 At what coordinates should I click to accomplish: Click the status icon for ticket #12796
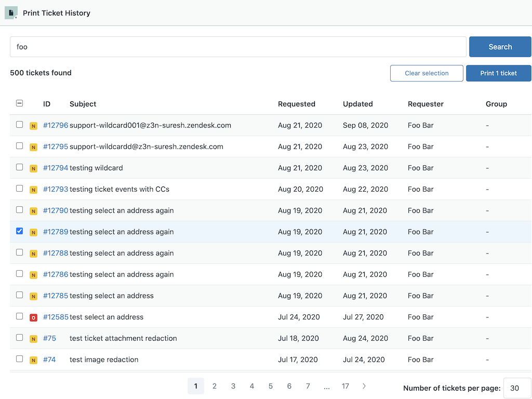(x=33, y=126)
